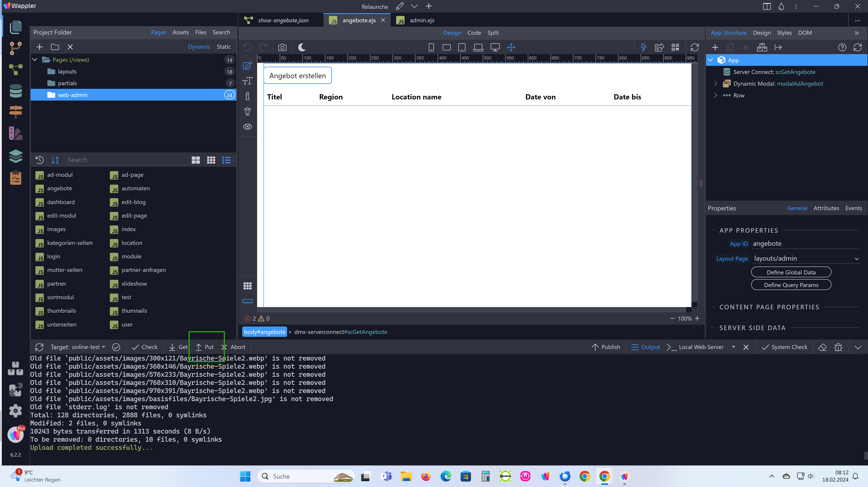
Task: Click the Define Global Data button
Action: 791,272
